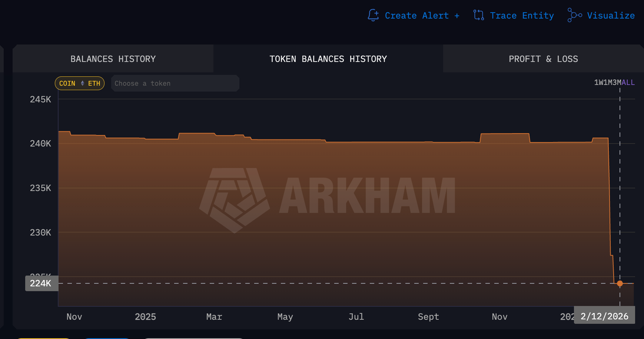This screenshot has height=339, width=644.
Task: Switch to the Balances History tab
Action: coord(113,59)
